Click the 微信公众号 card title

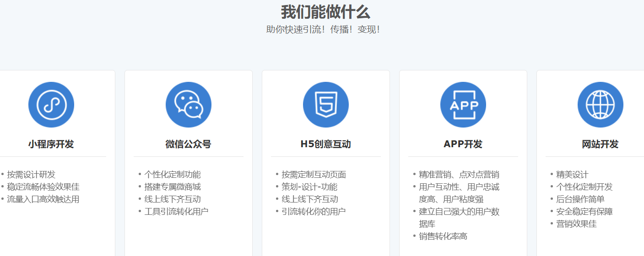coord(189,144)
